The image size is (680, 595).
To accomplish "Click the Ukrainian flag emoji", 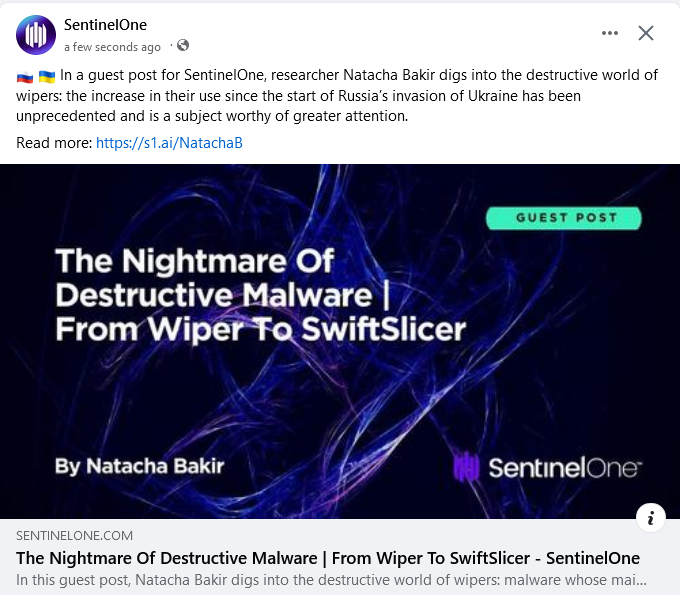I will point(47,77).
